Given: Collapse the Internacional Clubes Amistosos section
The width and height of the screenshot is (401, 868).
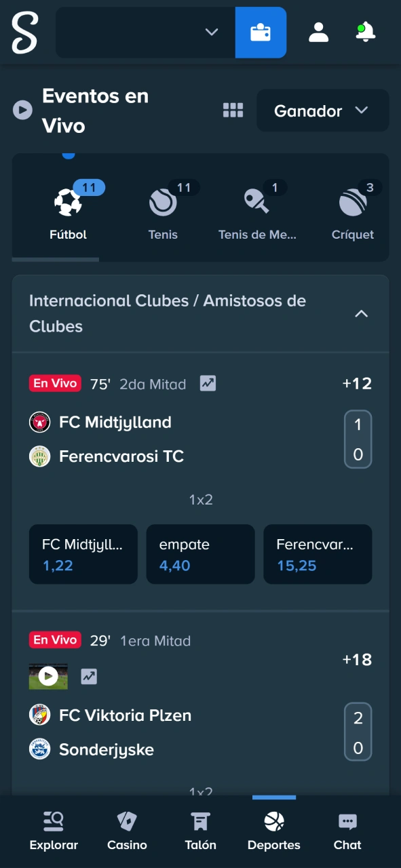Looking at the screenshot, I should [362, 313].
